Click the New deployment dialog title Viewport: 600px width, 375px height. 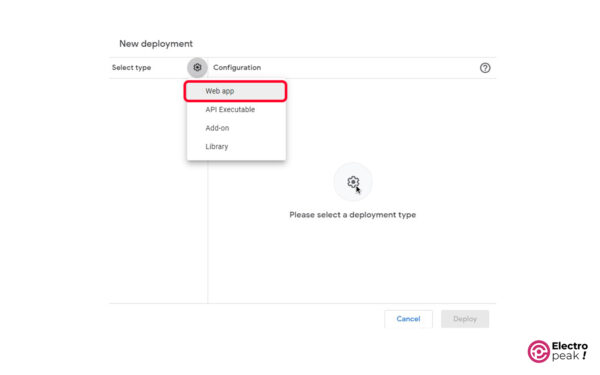point(156,44)
